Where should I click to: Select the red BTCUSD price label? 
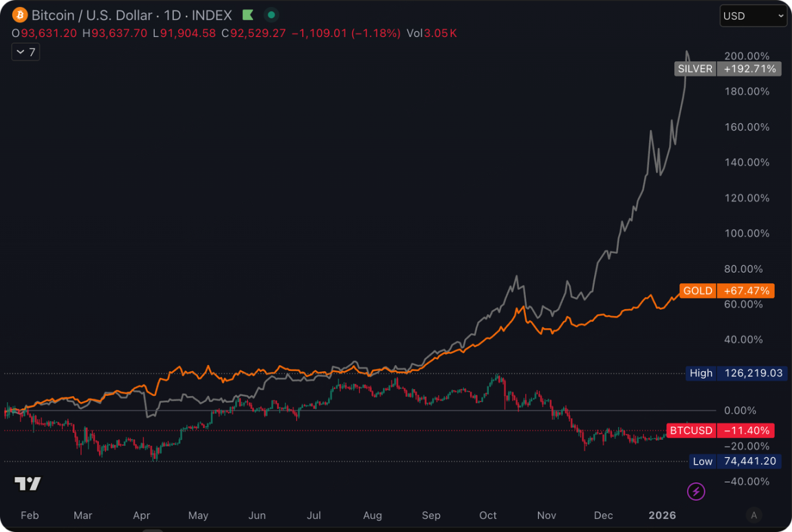tap(692, 431)
